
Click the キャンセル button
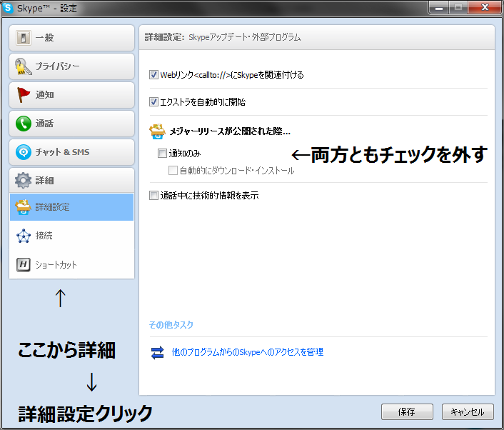click(x=468, y=412)
